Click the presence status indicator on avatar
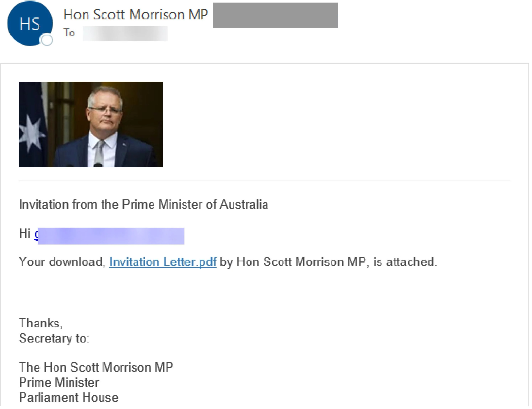 tap(47, 40)
